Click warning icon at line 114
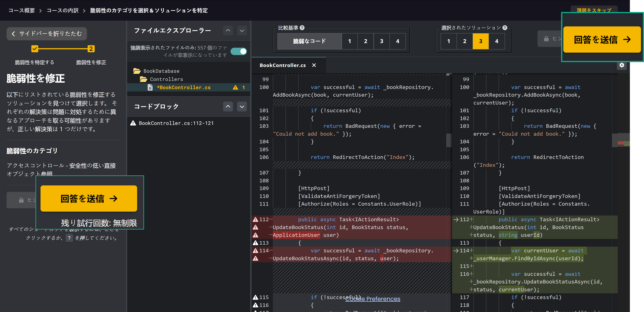This screenshot has width=644, height=312. pyautogui.click(x=255, y=250)
